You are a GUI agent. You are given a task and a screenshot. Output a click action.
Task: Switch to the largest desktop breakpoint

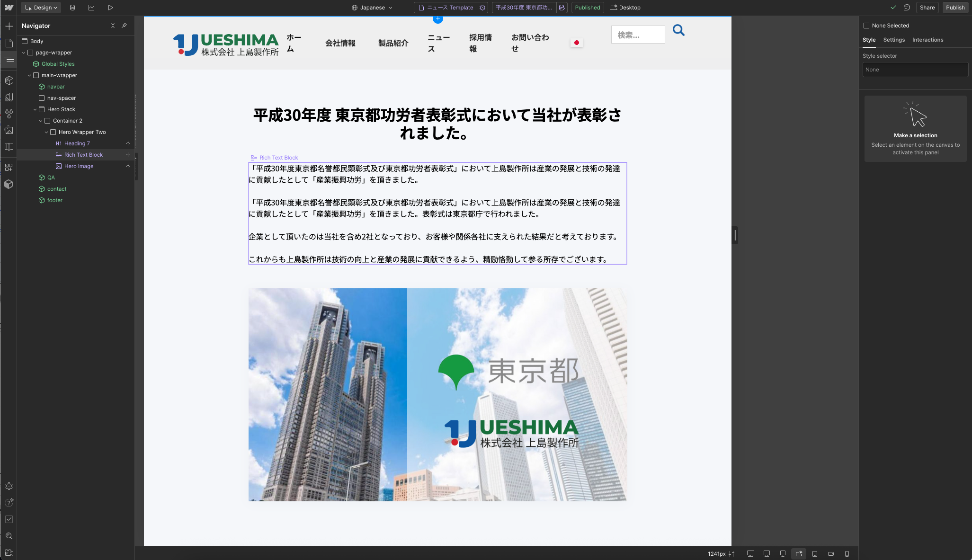tap(750, 554)
